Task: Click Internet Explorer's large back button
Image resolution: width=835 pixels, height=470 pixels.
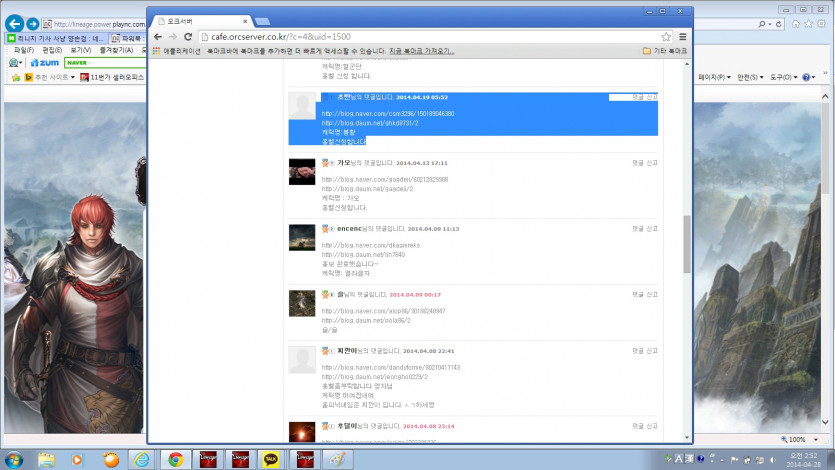Action: click(x=14, y=23)
